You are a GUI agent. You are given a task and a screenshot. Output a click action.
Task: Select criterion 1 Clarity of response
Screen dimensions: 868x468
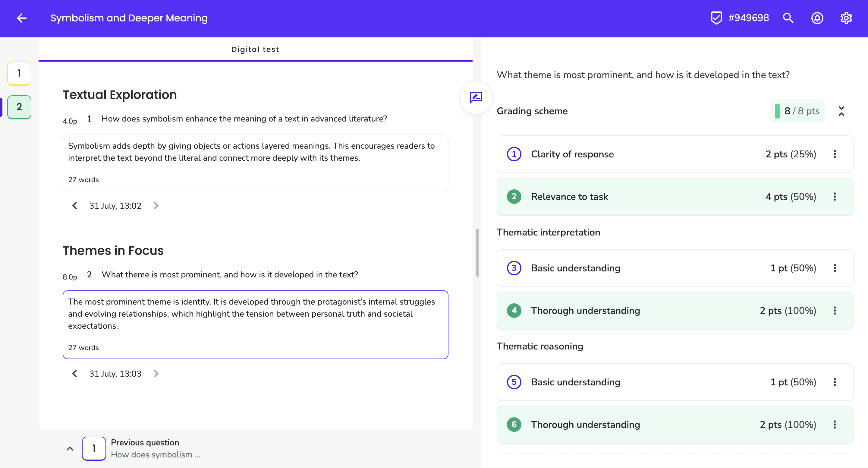point(675,154)
